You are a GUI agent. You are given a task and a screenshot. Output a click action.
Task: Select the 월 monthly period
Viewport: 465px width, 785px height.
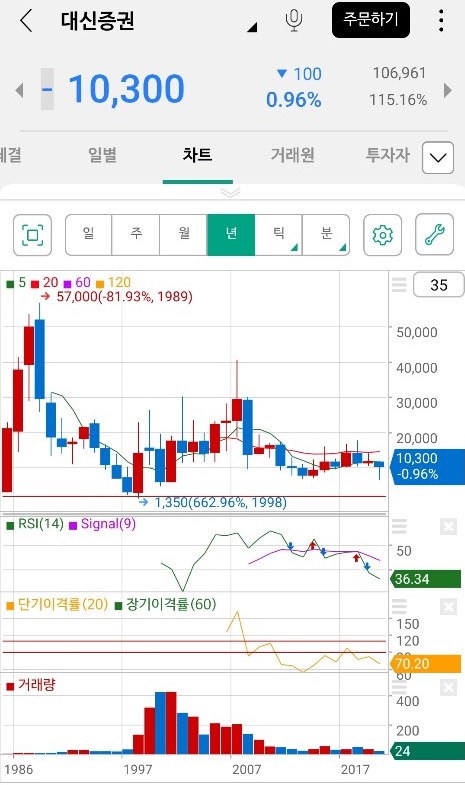[183, 235]
